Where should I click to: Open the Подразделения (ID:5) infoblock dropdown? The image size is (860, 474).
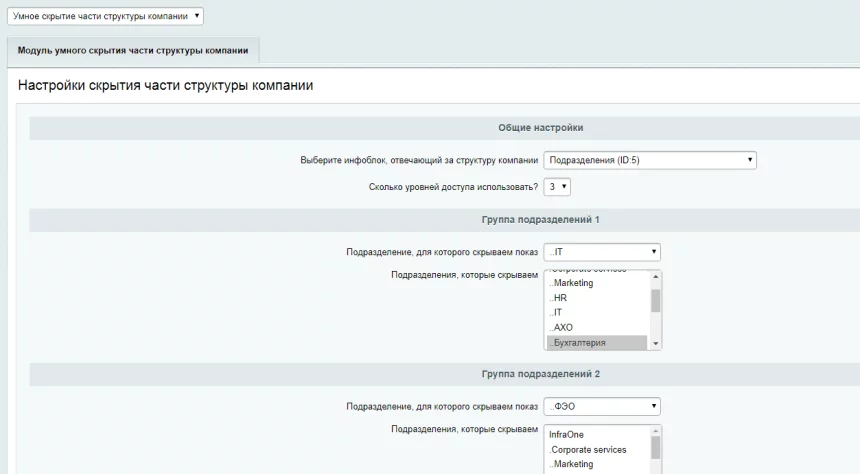[649, 160]
